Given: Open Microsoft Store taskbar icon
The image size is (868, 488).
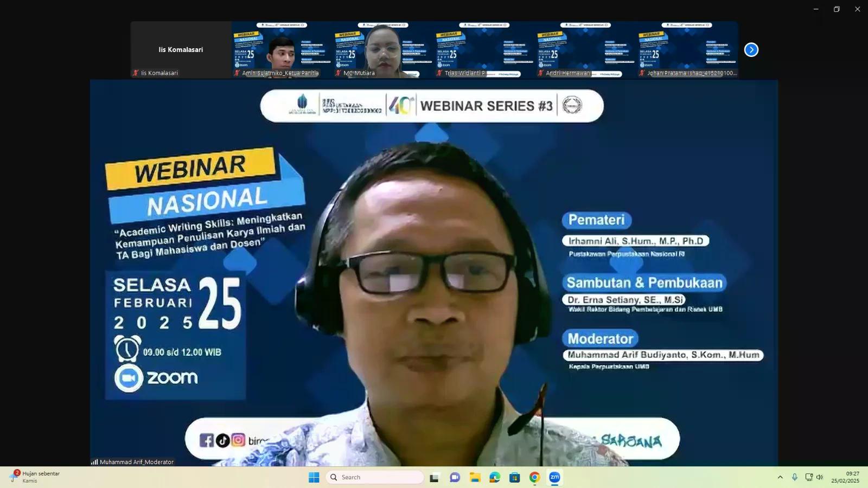Looking at the screenshot, I should click(x=514, y=477).
